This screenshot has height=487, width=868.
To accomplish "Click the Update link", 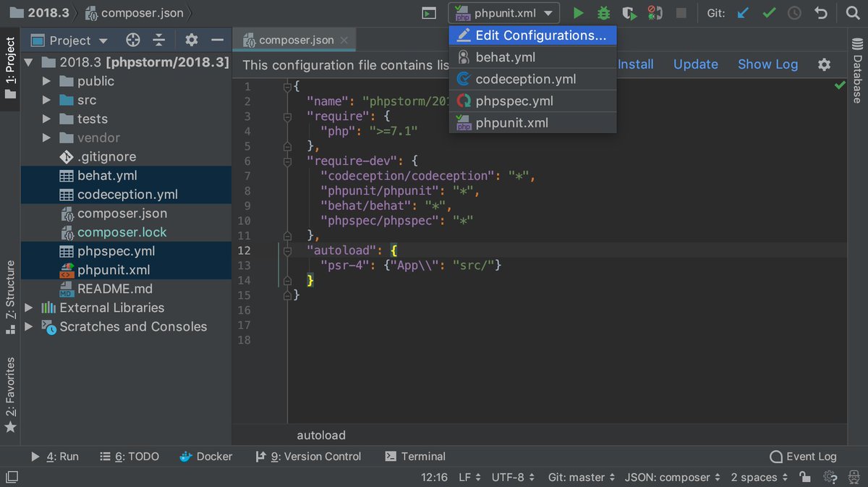I will [696, 64].
